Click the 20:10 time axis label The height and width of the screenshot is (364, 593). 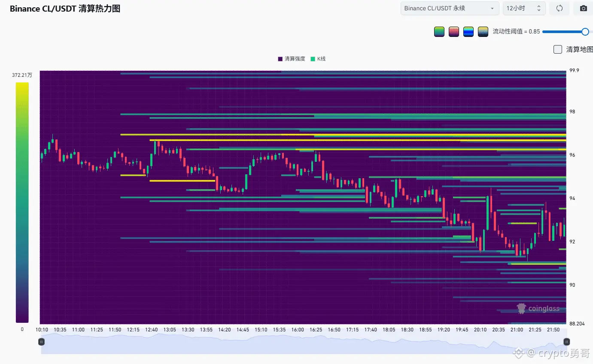pyautogui.click(x=480, y=330)
